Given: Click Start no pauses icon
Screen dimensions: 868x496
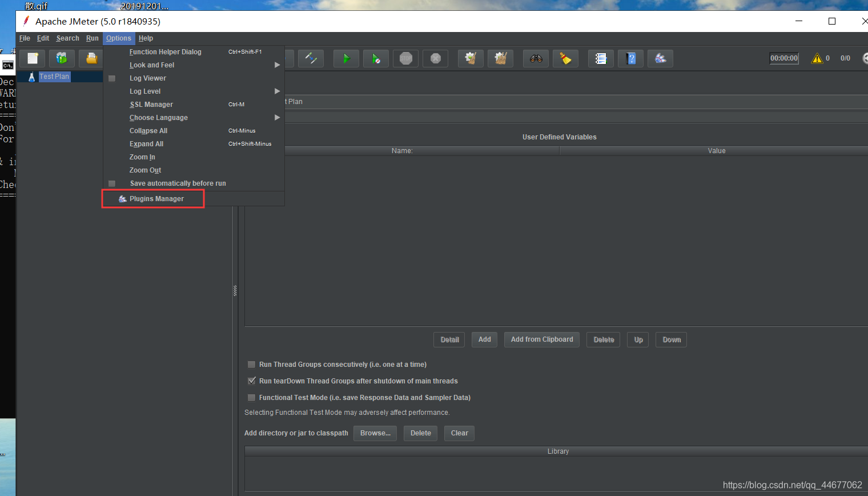Looking at the screenshot, I should point(376,58).
